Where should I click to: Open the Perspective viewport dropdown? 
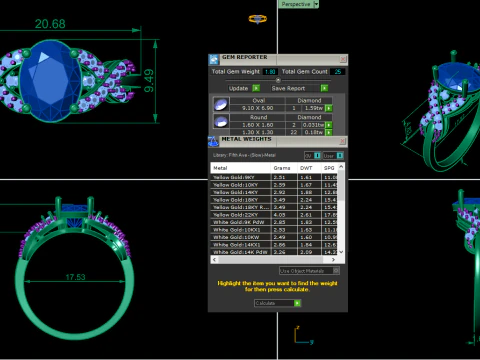[x=316, y=4]
